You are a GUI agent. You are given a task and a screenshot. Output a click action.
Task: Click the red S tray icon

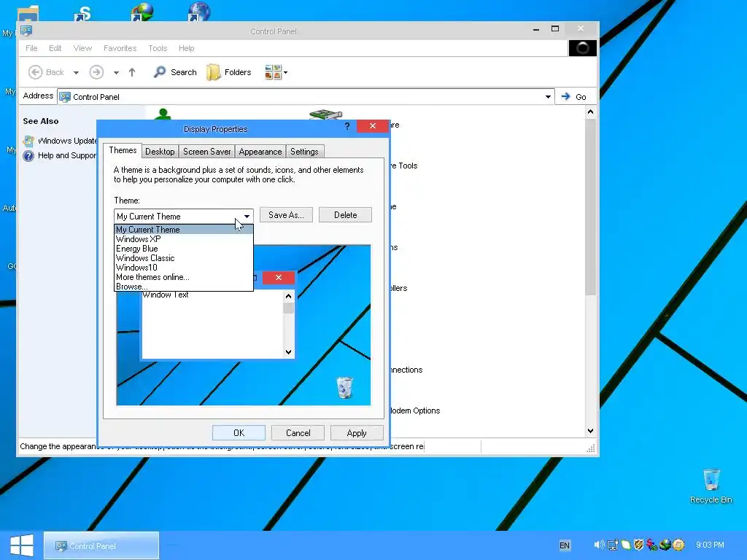coord(651,545)
